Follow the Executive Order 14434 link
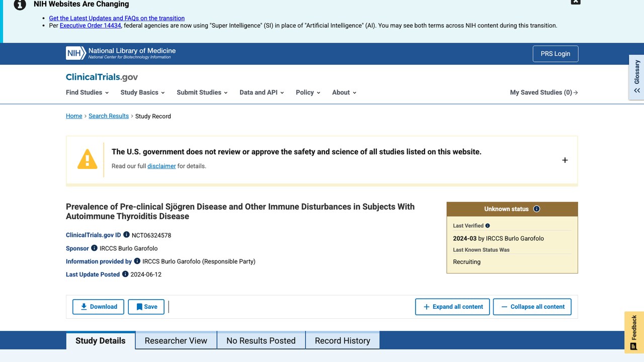 tap(91, 25)
